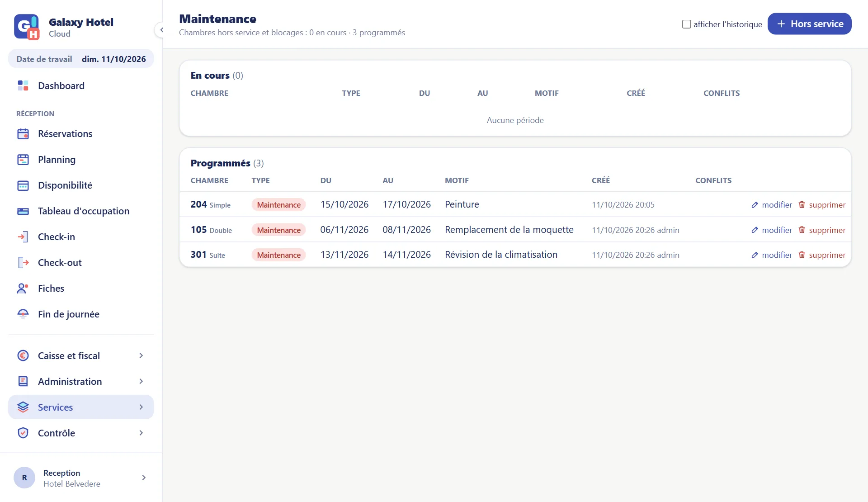Navigate to Fin de journée

tap(81, 314)
